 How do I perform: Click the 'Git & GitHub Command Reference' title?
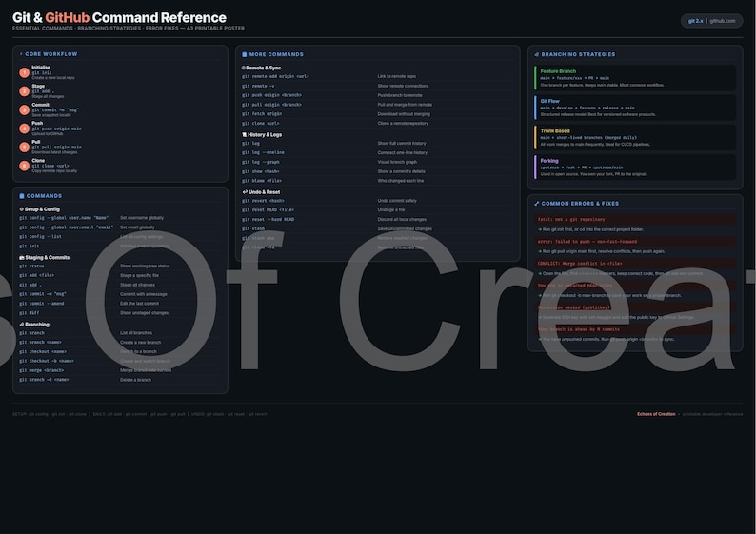pyautogui.click(x=119, y=17)
